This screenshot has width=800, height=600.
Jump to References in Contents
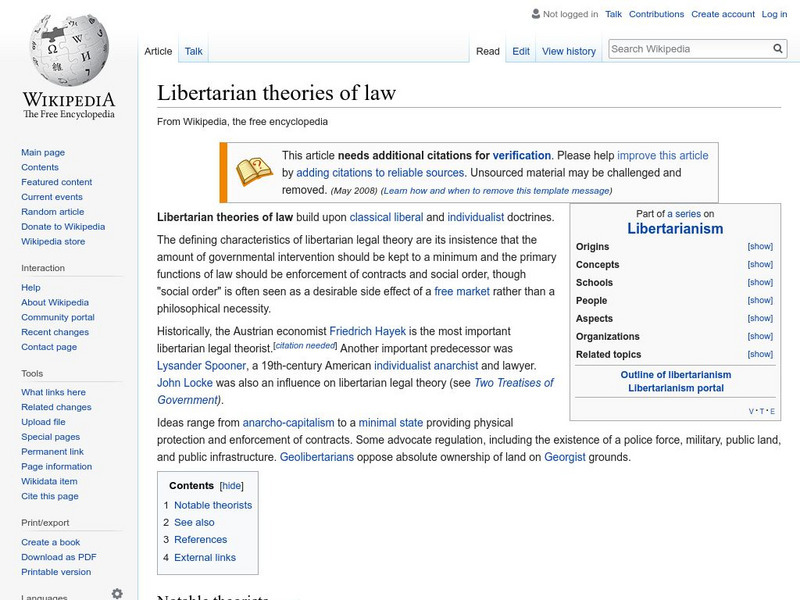click(x=201, y=539)
